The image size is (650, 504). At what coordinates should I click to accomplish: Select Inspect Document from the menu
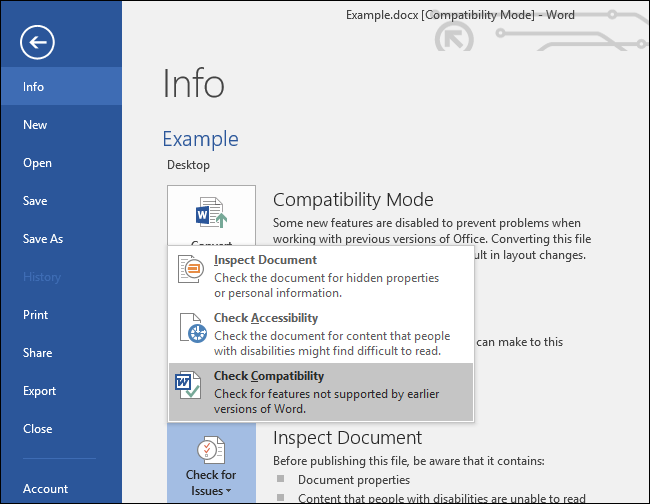click(265, 261)
